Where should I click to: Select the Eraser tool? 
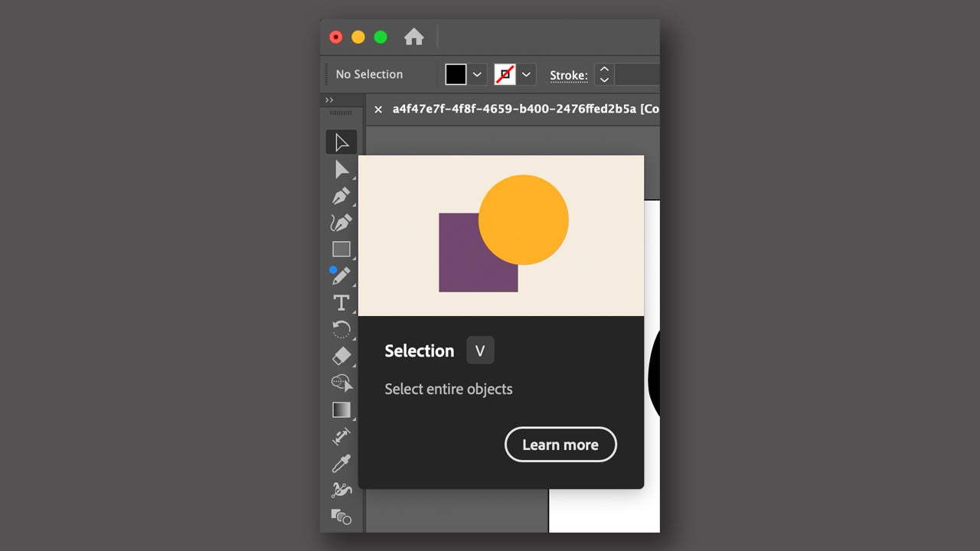click(x=341, y=356)
